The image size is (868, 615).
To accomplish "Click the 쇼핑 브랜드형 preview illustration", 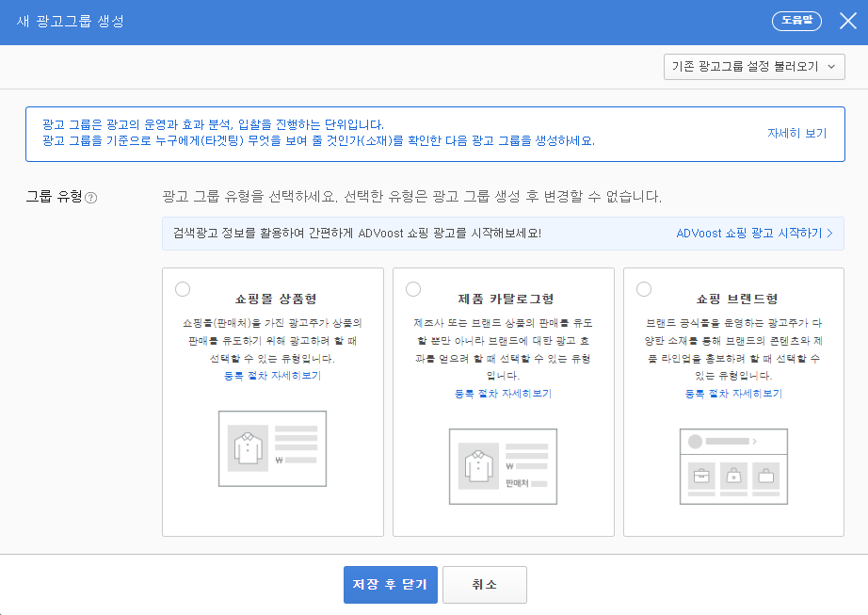I will (733, 466).
